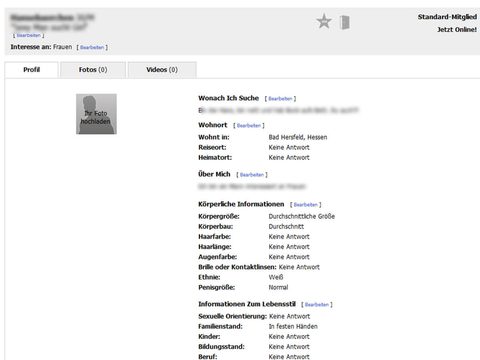Screen dimensions: 480x360
Task: Click Keine Antwort next to Sexuelle Orientierung
Action: tap(289, 316)
